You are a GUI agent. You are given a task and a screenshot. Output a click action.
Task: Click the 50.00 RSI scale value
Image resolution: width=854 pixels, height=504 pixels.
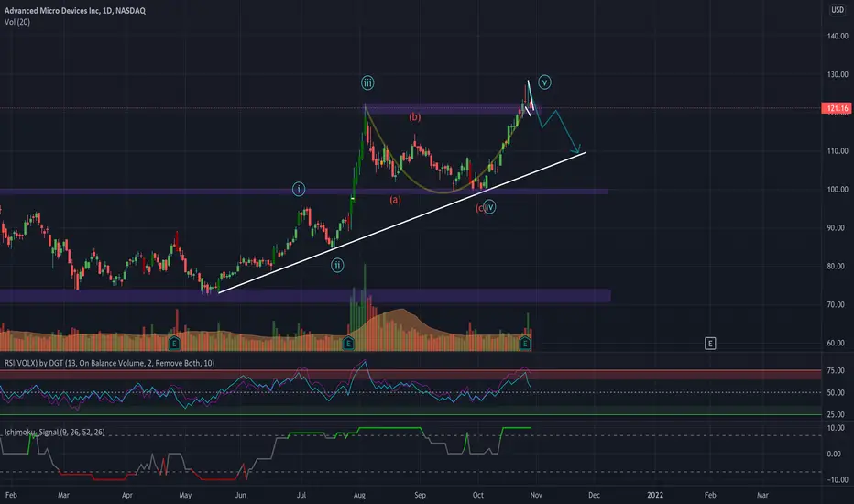pyautogui.click(x=836, y=392)
